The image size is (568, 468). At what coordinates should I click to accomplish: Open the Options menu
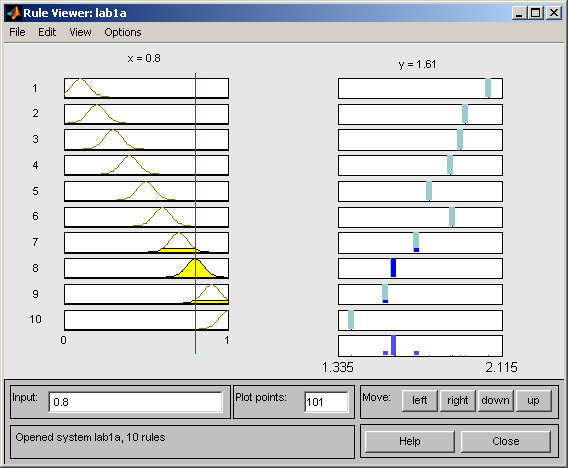(123, 32)
